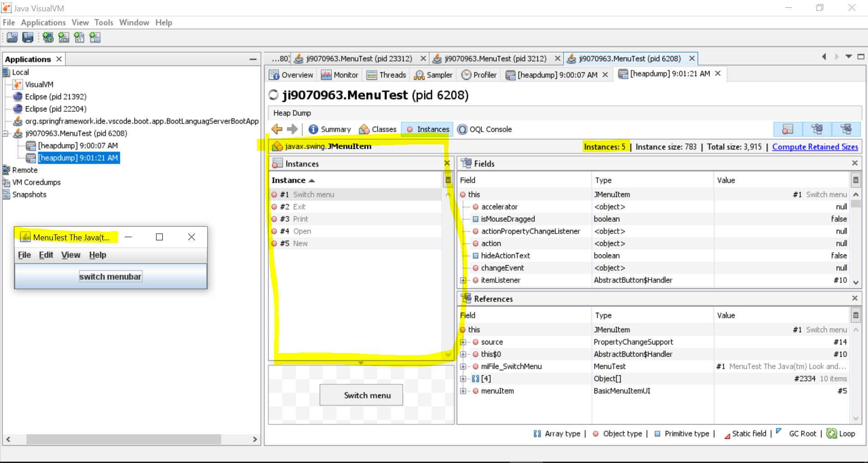This screenshot has width=868, height=463.
Task: Toggle the Instances pane visibility button
Action: 787,129
